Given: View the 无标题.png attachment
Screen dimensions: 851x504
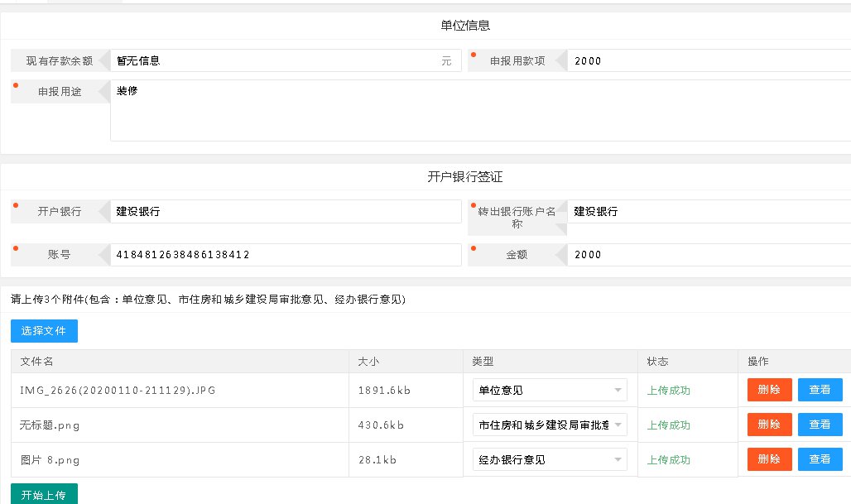Looking at the screenshot, I should [820, 425].
